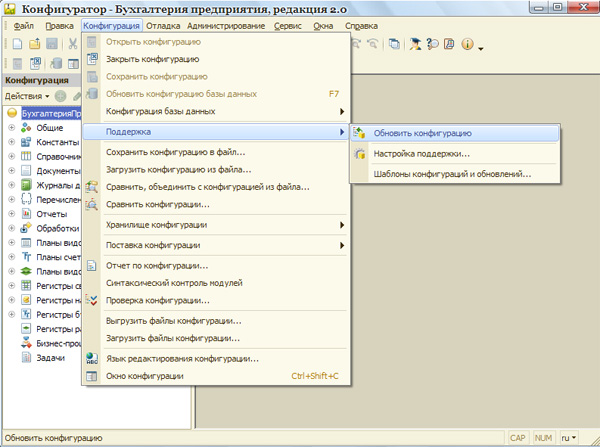Click the Syntax assistant graduate icon
The width and height of the screenshot is (600, 447).
415,44
